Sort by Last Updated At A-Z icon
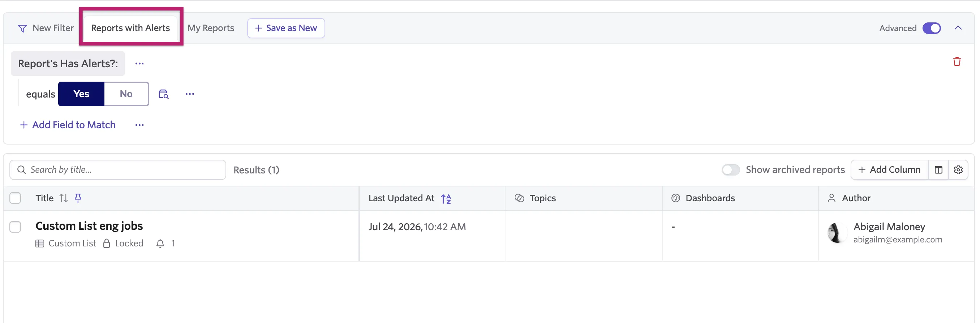Image resolution: width=980 pixels, height=323 pixels. (x=446, y=199)
